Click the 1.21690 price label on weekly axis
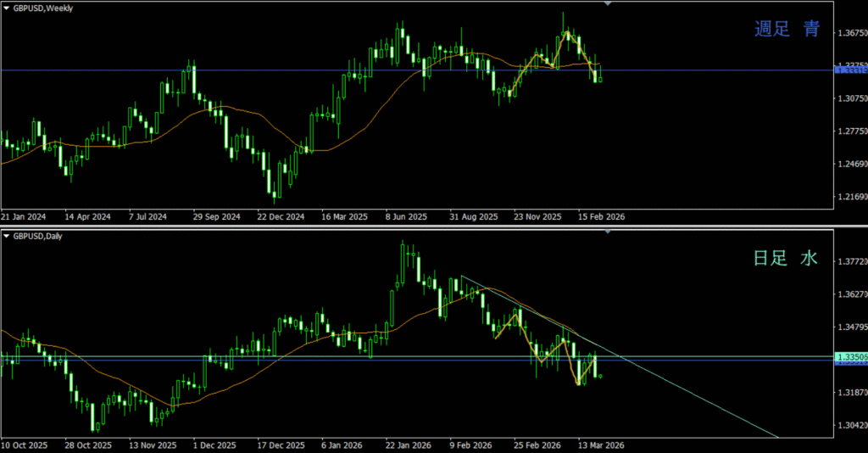 click(x=851, y=198)
